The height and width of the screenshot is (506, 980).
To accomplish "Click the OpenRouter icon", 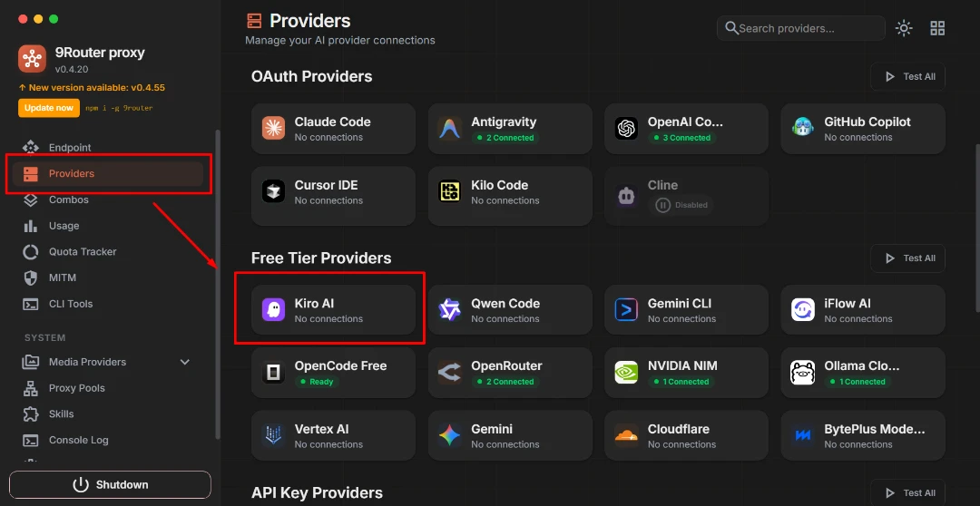I will click(449, 373).
